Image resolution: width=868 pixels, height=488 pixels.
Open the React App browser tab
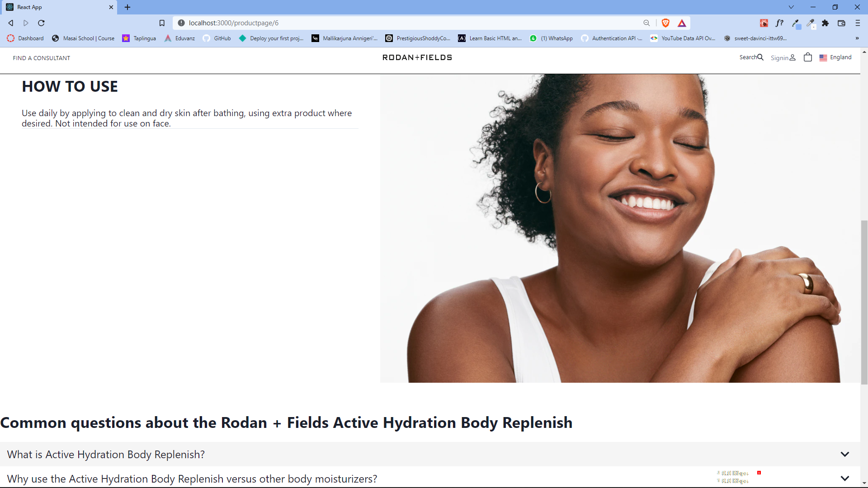point(59,7)
